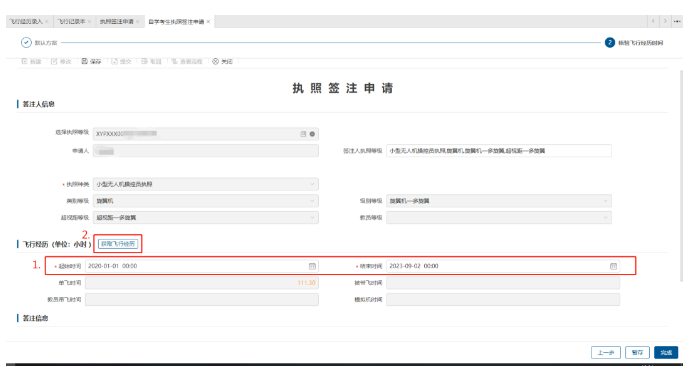Expand the 执照种类 dropdown
This screenshot has height=371, width=694.
pos(312,184)
